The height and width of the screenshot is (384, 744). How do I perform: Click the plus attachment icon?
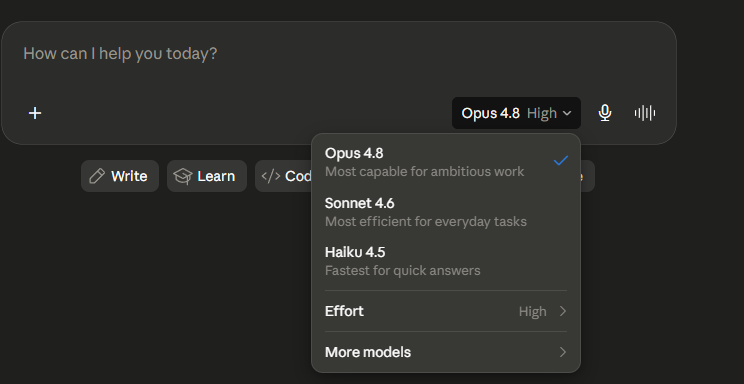tap(35, 113)
